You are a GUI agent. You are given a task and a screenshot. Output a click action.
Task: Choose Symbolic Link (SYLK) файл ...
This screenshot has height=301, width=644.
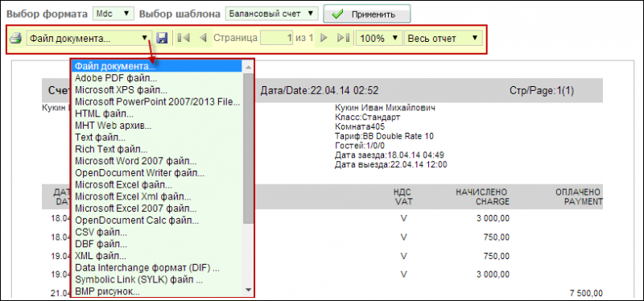pyautogui.click(x=157, y=280)
